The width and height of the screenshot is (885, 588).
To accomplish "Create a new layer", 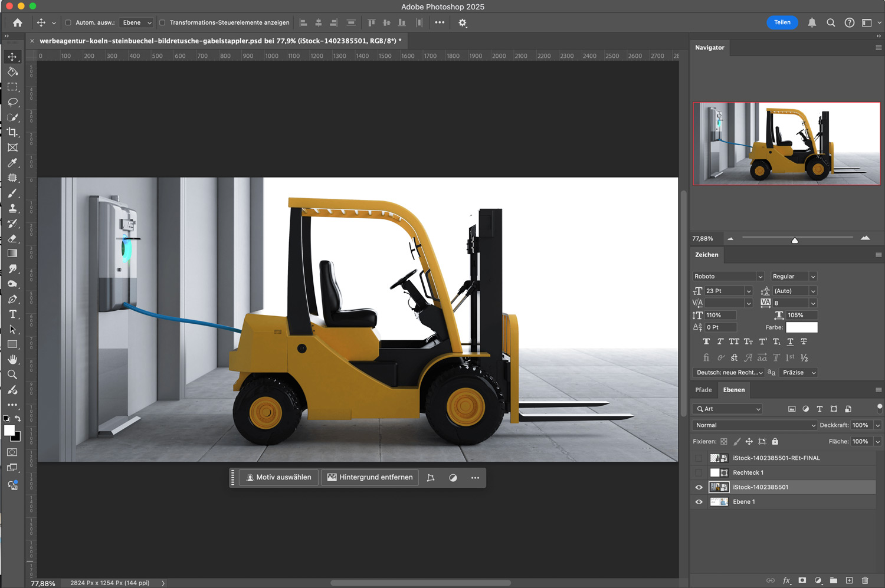I will 849,580.
